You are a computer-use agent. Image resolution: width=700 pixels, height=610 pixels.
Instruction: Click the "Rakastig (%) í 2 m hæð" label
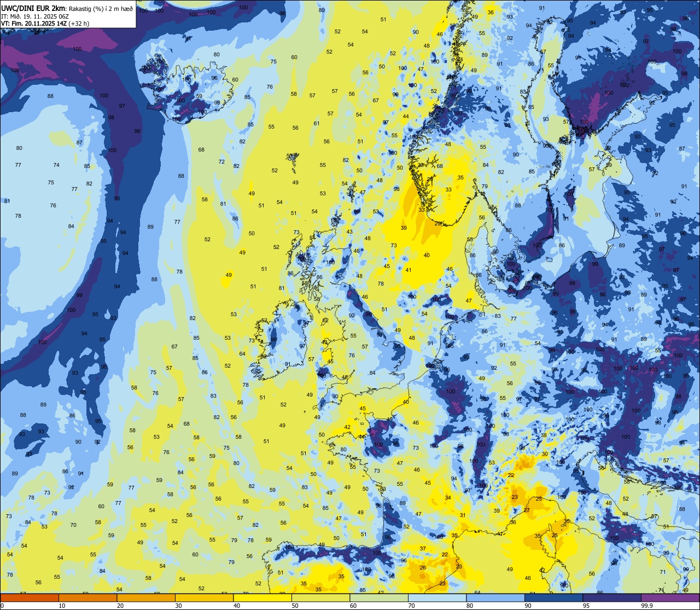point(101,8)
